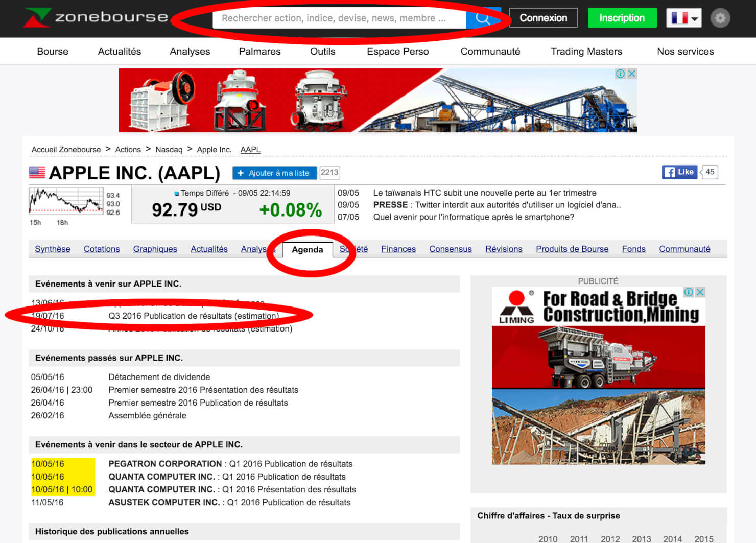Click the Nasdaq breadcrumb link
This screenshot has width=756, height=543.
169,150
